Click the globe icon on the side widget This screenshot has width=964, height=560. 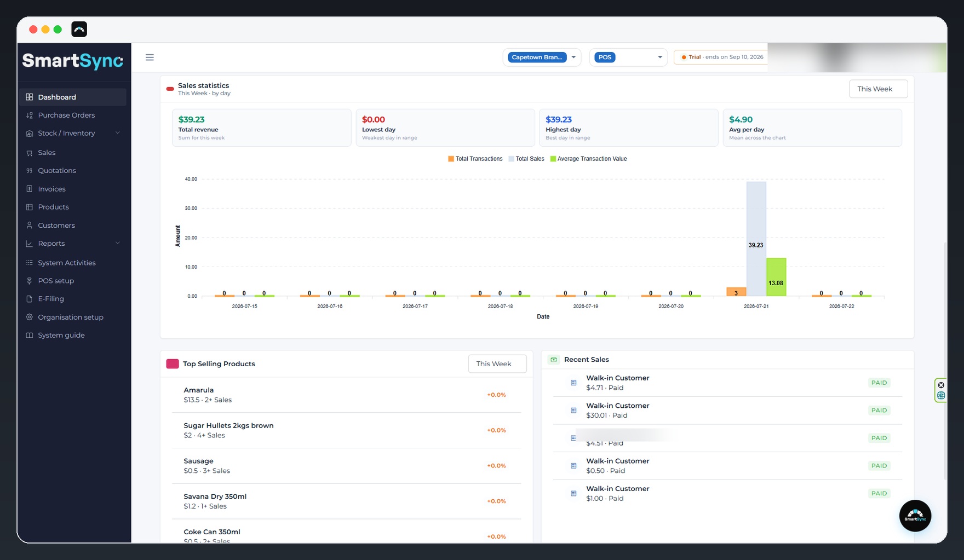(941, 395)
